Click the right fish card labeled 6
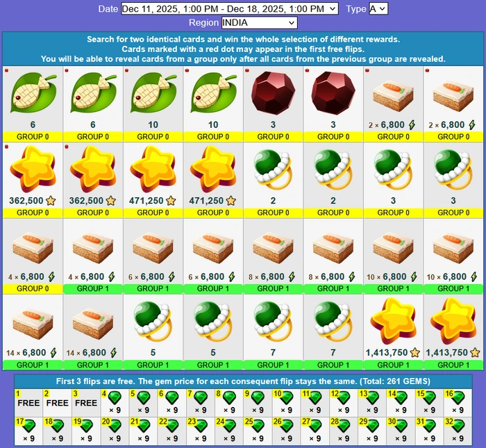Screen dimensions: 486x448 tap(93, 104)
